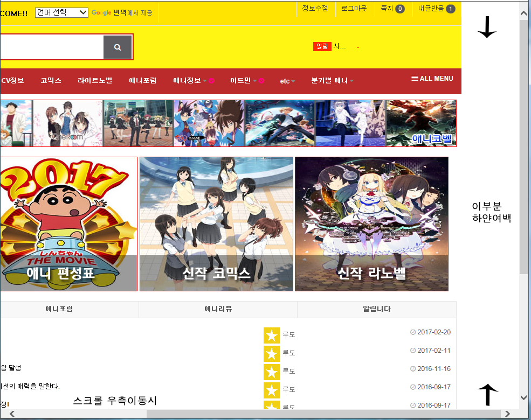531x420 pixels.
Task: Click into the search text box
Action: [52, 47]
